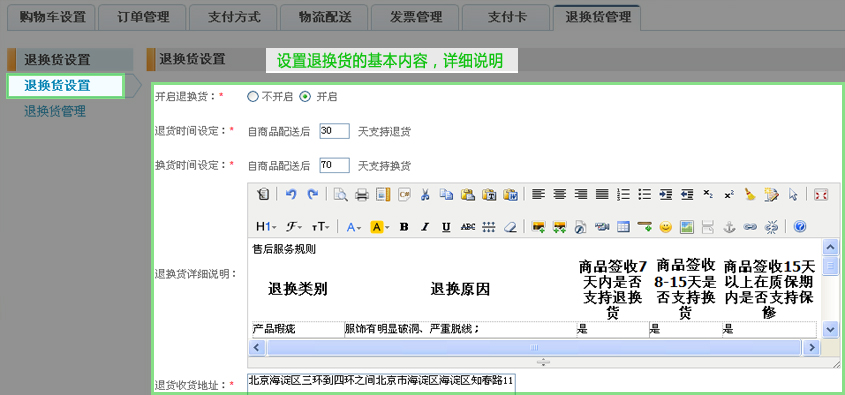The width and height of the screenshot is (845, 395).
Task: Open editor help via the question-mark icon
Action: click(x=800, y=227)
